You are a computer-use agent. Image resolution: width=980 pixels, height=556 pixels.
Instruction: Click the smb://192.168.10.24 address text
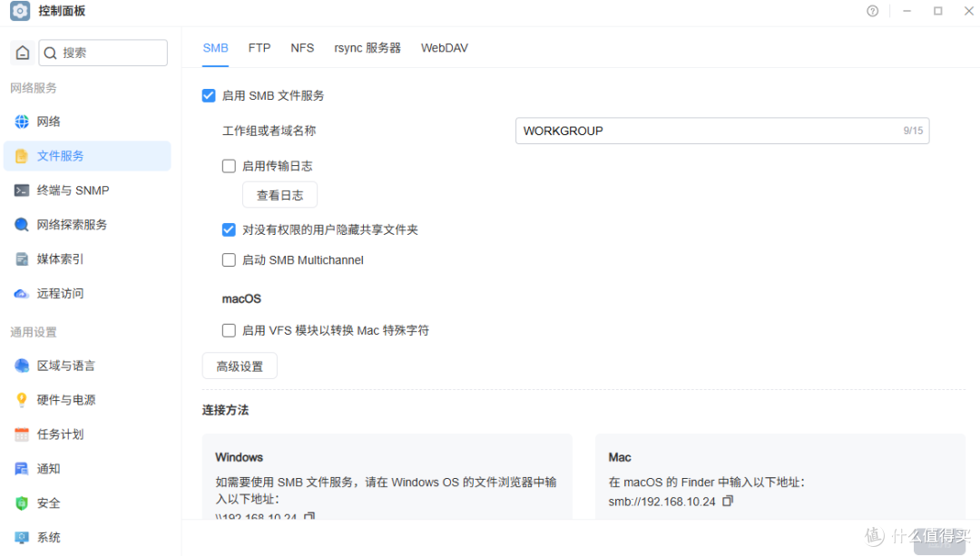click(661, 502)
